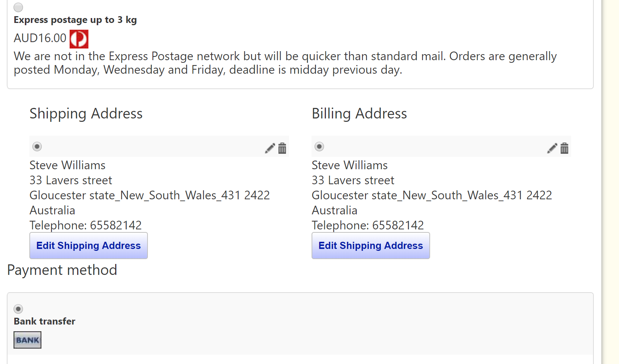Click the pencil icon for the billing address

coord(552,148)
